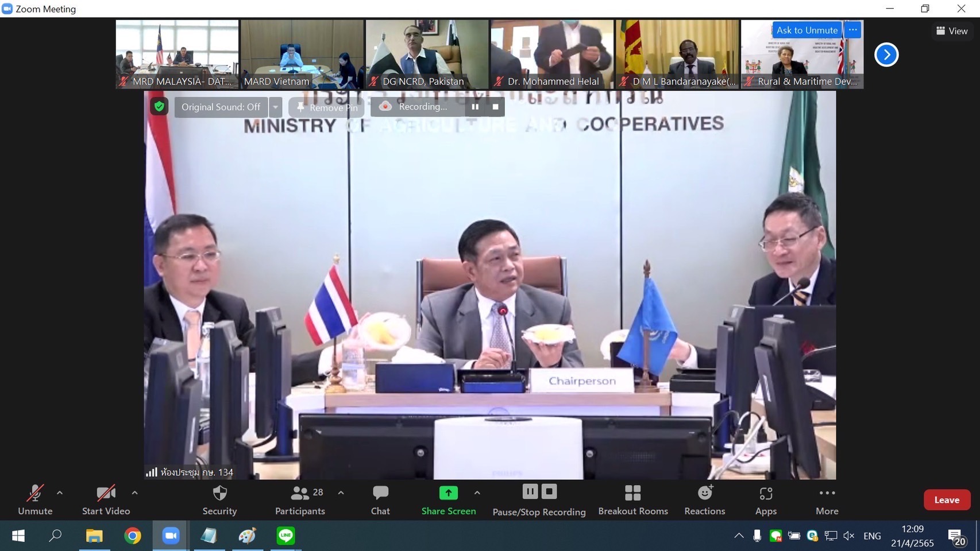This screenshot has height=551, width=980.
Task: Click the red Leave button
Action: click(x=947, y=500)
